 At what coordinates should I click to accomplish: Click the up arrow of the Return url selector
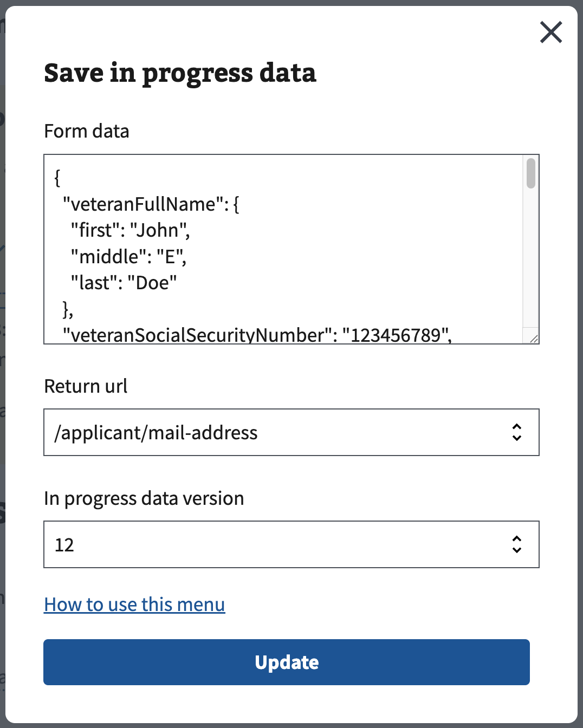click(517, 427)
